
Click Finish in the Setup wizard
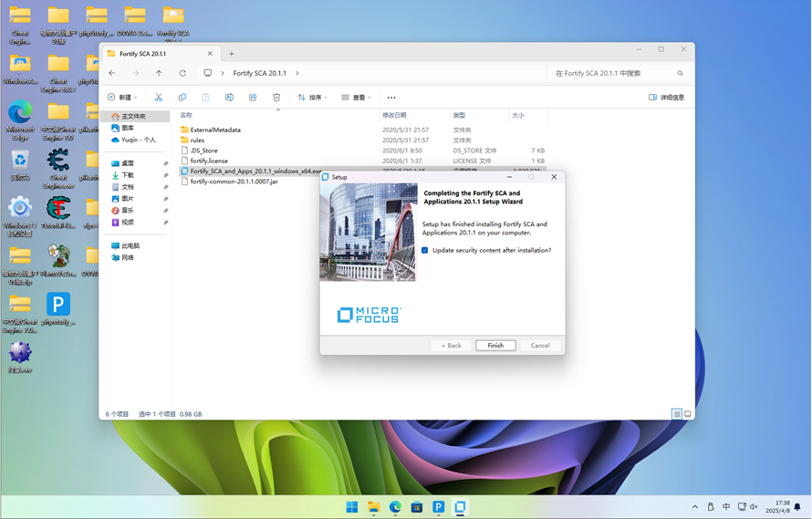495,346
